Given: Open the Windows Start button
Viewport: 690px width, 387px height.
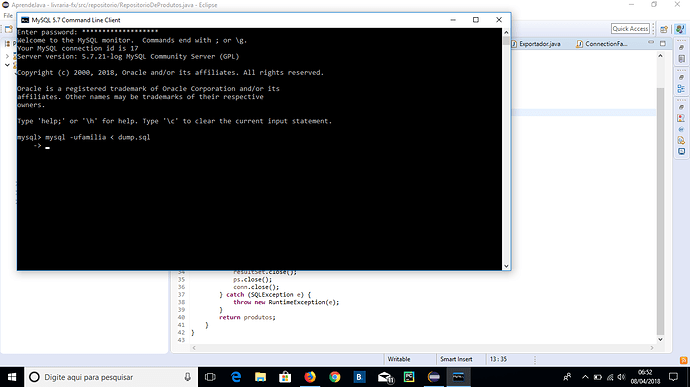Looking at the screenshot, I should click(12, 377).
